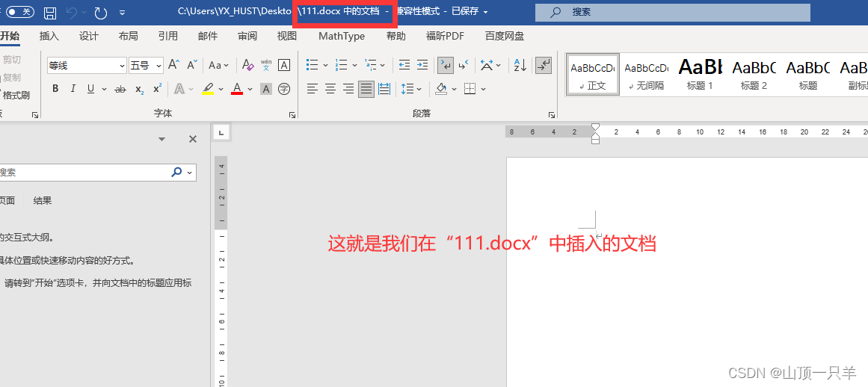Apply character border icon
The width and height of the screenshot is (868, 387).
[284, 65]
